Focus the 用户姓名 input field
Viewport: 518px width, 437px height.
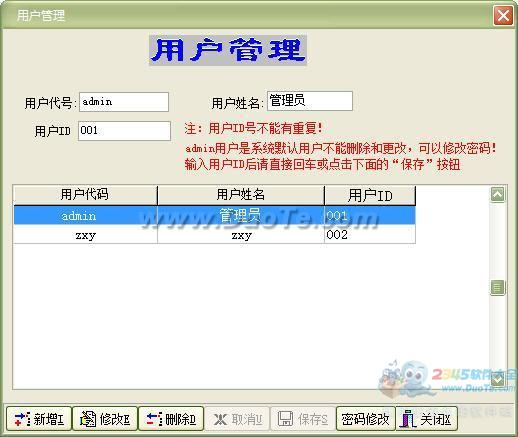coord(310,101)
